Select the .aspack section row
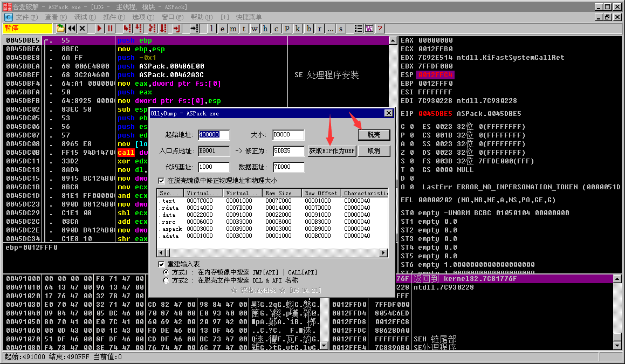Screen dimensions: 625x364 click(272, 229)
